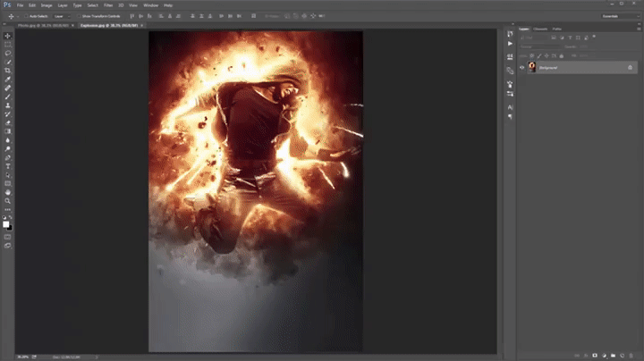
Task: Click the lock icon on Background layer
Action: (631, 68)
